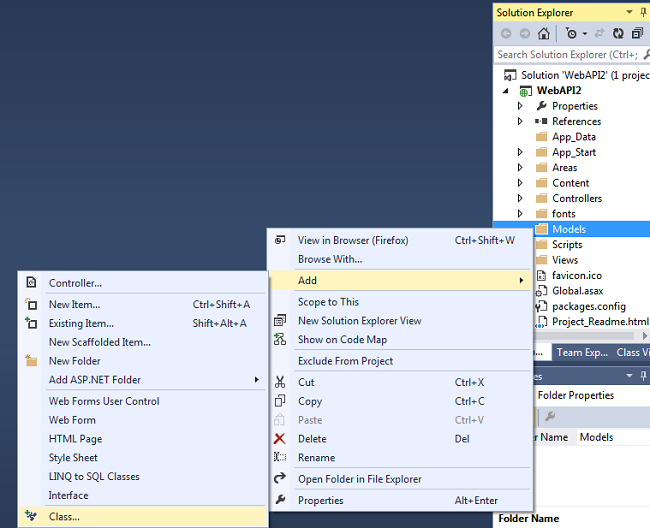
Task: Expand the Areas folder
Action: (x=520, y=167)
